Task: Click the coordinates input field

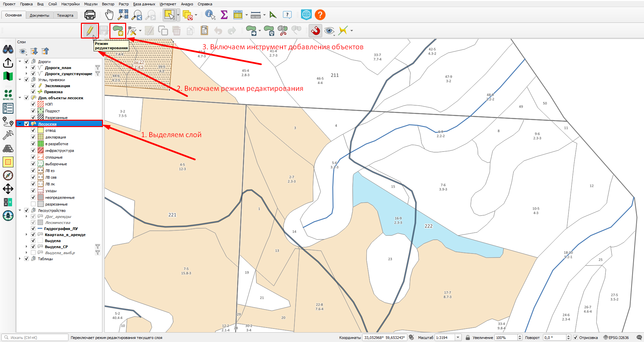Action: point(385,338)
